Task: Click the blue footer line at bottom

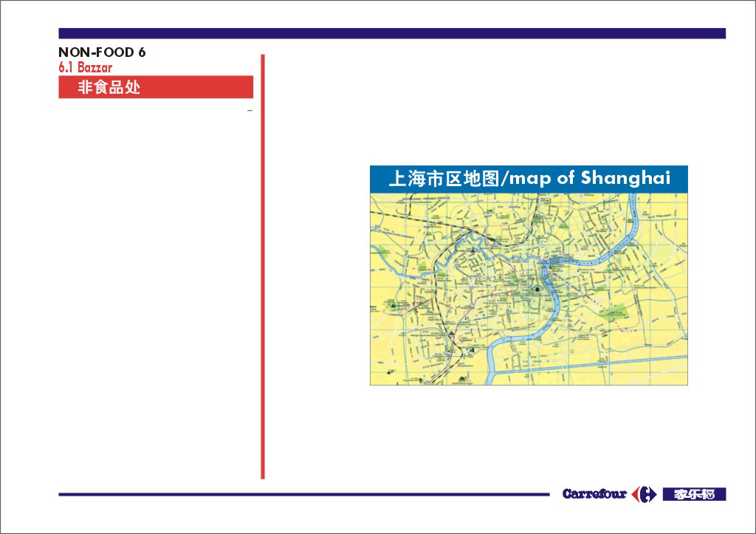Action: click(x=303, y=494)
